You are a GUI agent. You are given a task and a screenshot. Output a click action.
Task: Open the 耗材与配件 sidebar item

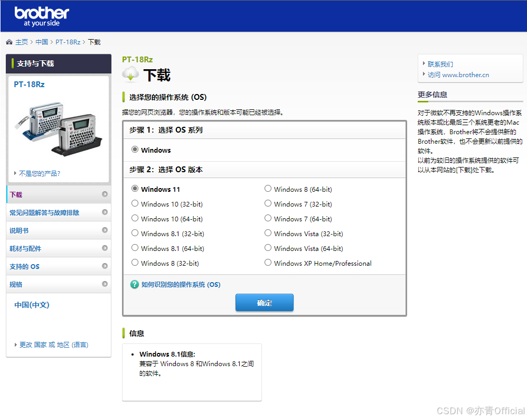59,248
